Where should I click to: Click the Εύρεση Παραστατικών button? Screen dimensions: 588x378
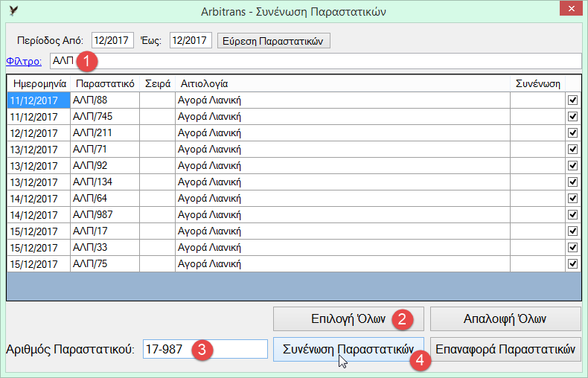coord(273,41)
